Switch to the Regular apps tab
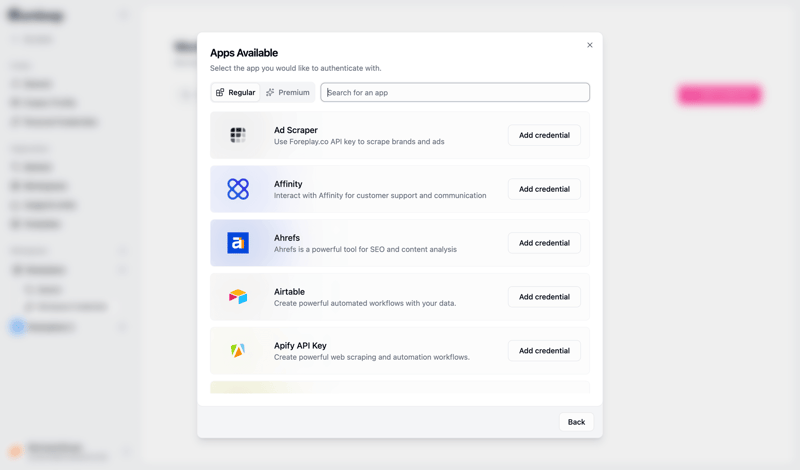The width and height of the screenshot is (800, 470). click(x=236, y=92)
